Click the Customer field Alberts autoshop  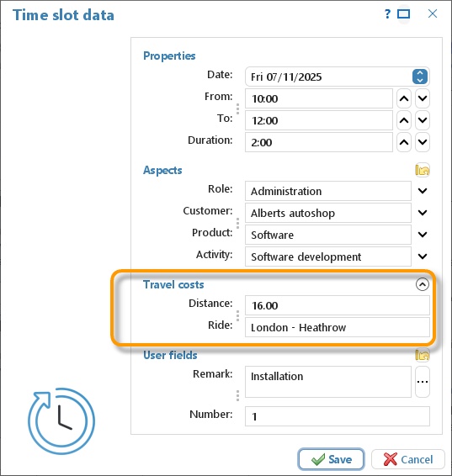tap(328, 213)
